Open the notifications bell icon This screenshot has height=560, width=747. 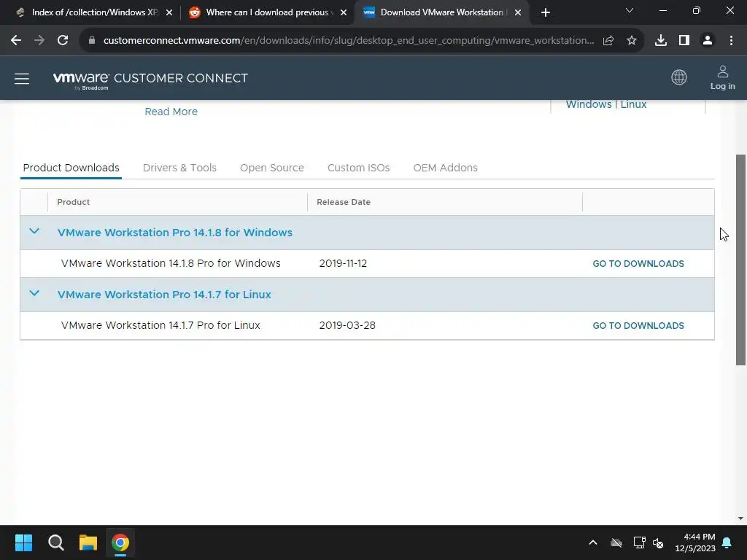click(x=727, y=542)
